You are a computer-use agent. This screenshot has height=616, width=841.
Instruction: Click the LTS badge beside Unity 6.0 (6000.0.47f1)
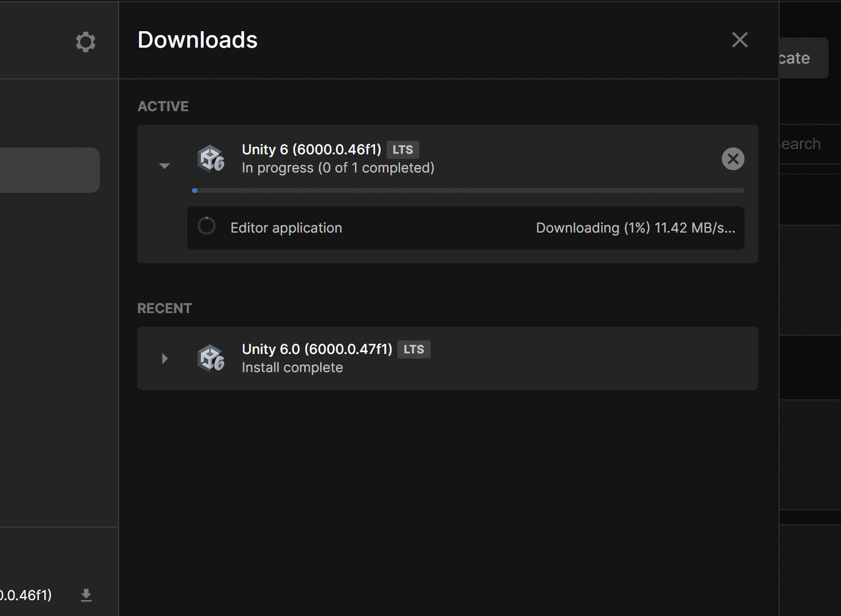pyautogui.click(x=414, y=349)
